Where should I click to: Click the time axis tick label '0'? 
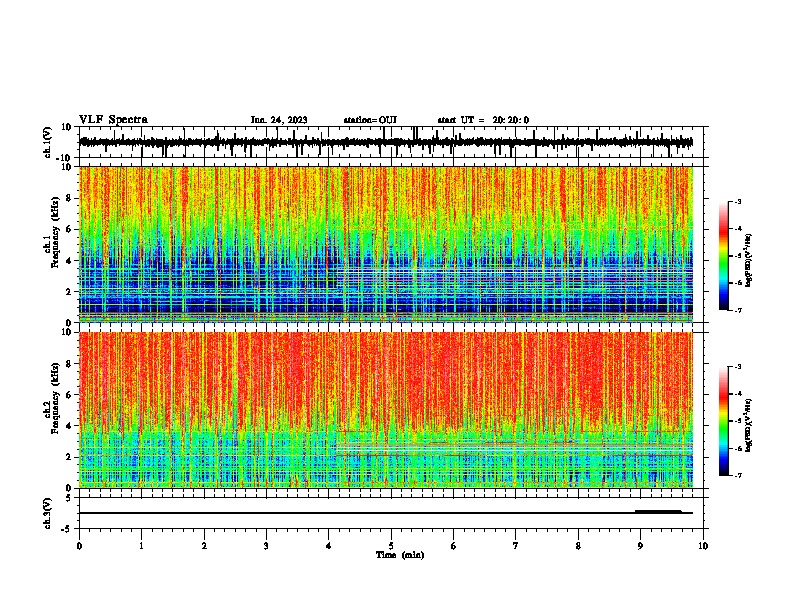[79, 546]
